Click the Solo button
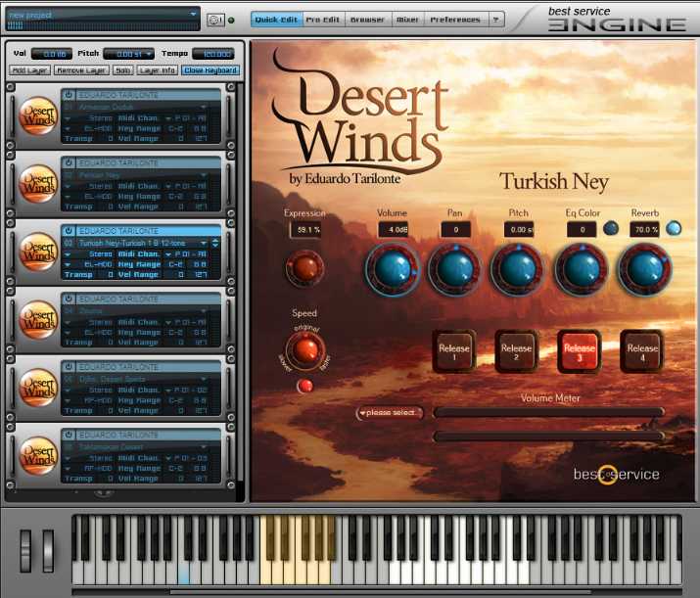Image resolution: width=700 pixels, height=598 pixels. pyautogui.click(x=122, y=70)
